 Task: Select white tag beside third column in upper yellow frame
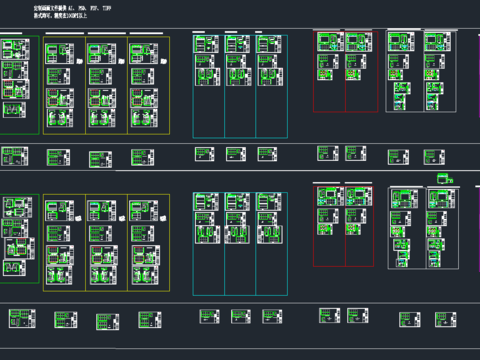[x=164, y=61]
